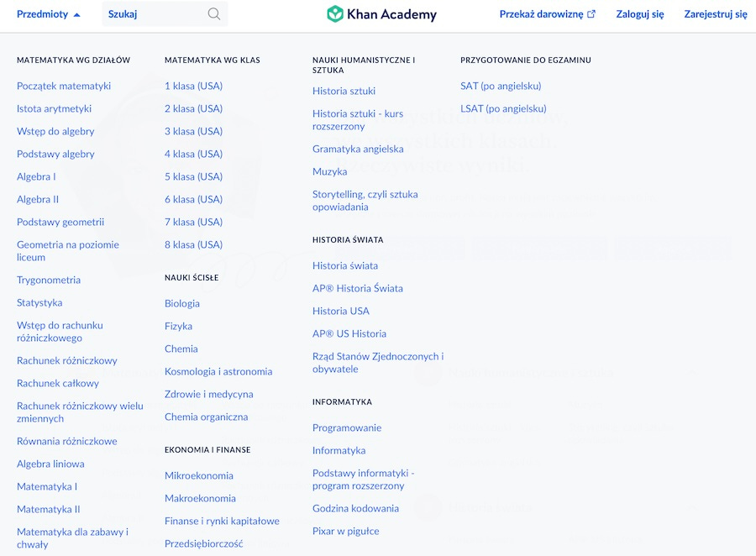Open Wstęp do algebry
Image resolution: width=756 pixels, height=556 pixels.
click(55, 131)
